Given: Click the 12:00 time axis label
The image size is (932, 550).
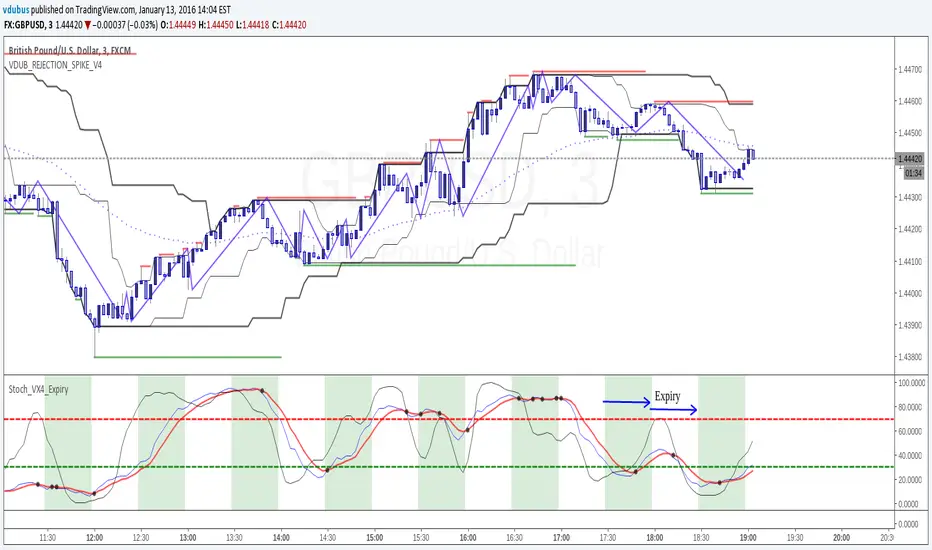Looking at the screenshot, I should coord(95,538).
